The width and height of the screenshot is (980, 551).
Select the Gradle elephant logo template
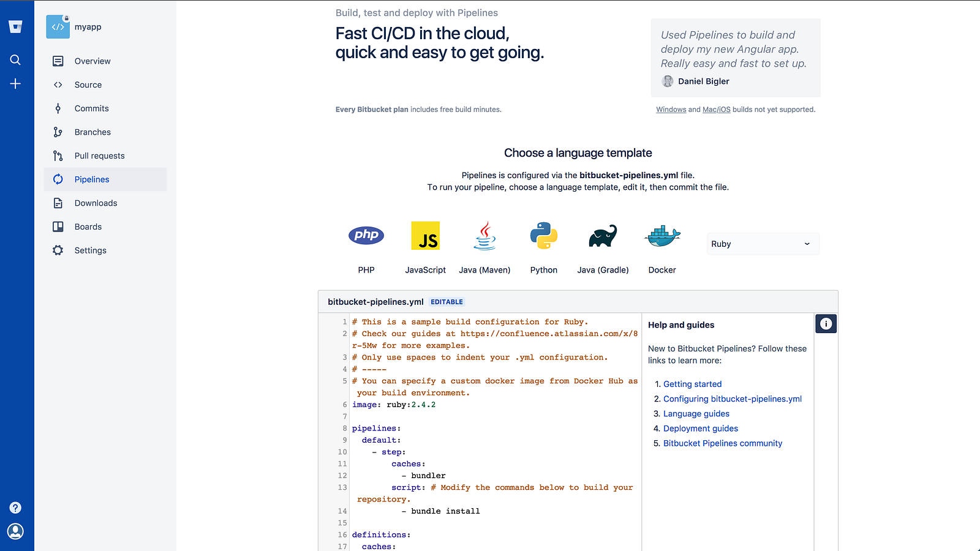[x=603, y=236]
